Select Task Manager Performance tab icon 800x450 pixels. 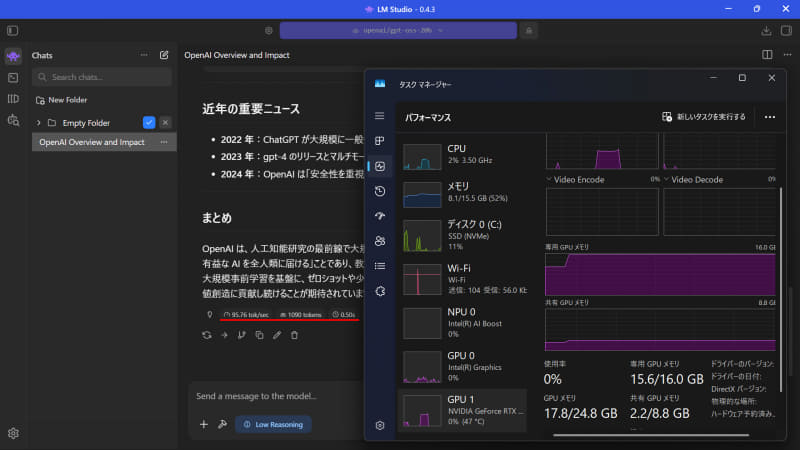[380, 166]
